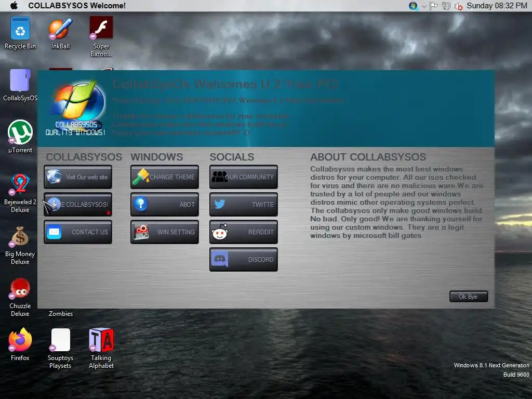Click the Visit Our web site button

click(78, 177)
